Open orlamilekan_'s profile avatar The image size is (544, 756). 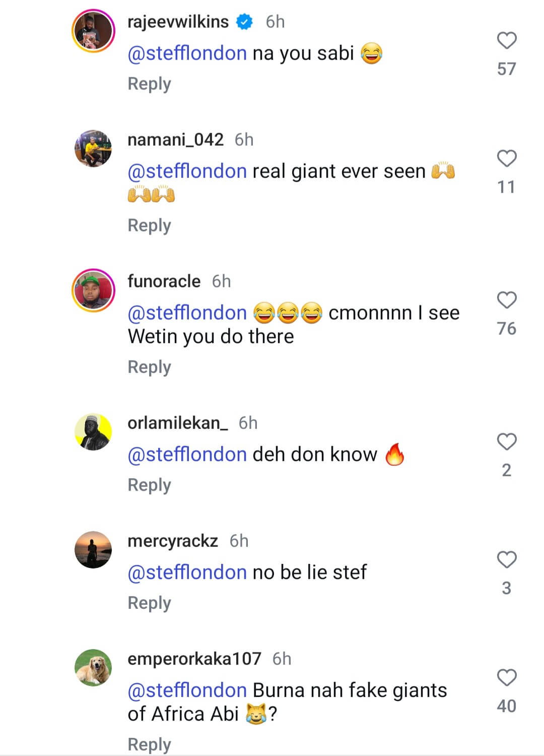coord(93,432)
